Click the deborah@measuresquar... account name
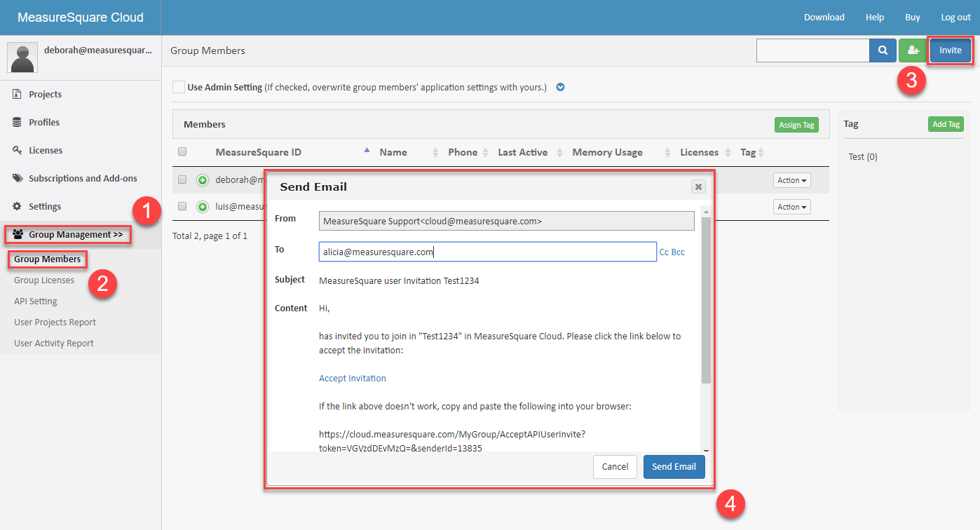 (x=98, y=50)
